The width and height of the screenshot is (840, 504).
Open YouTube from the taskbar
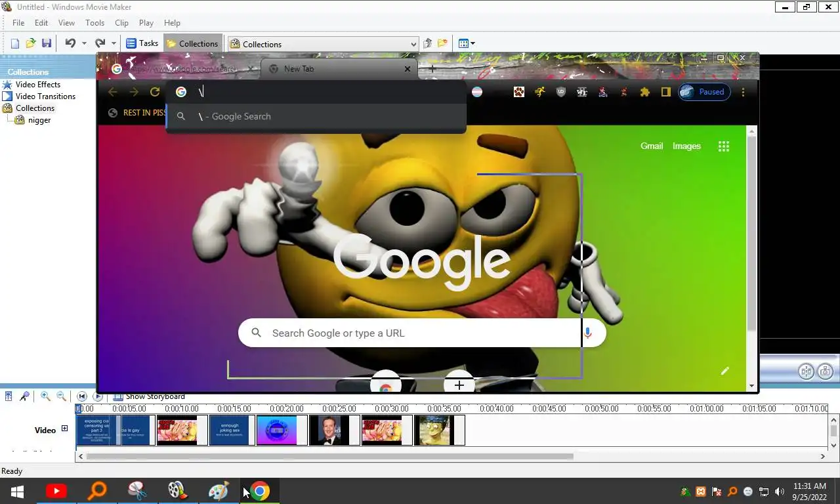point(56,491)
